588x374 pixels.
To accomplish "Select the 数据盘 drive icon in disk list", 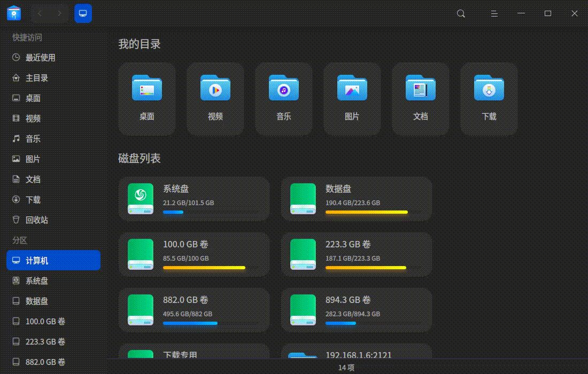I will tap(303, 199).
